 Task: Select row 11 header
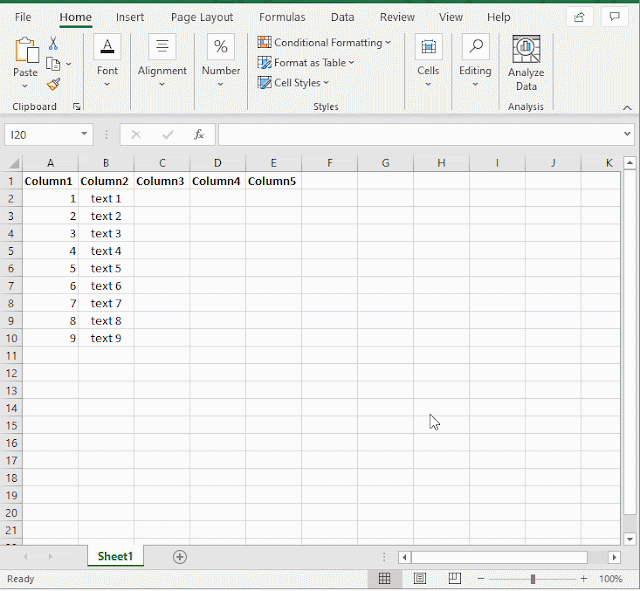pyautogui.click(x=11, y=355)
